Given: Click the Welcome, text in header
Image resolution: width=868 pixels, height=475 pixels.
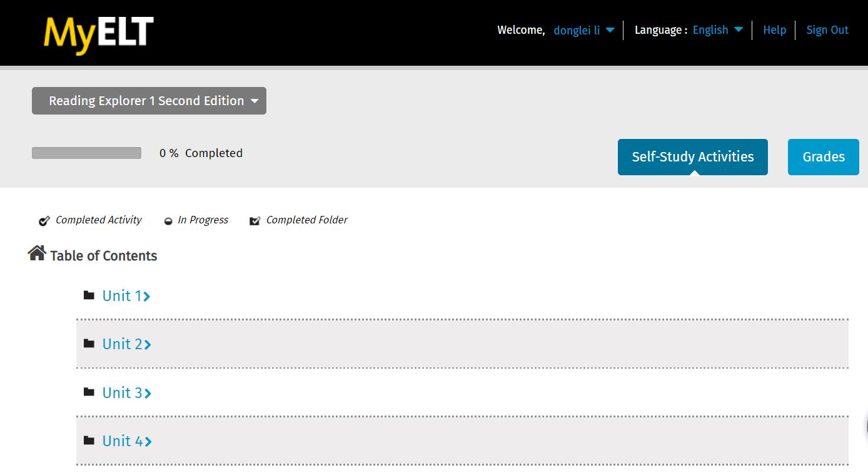Looking at the screenshot, I should 521,30.
